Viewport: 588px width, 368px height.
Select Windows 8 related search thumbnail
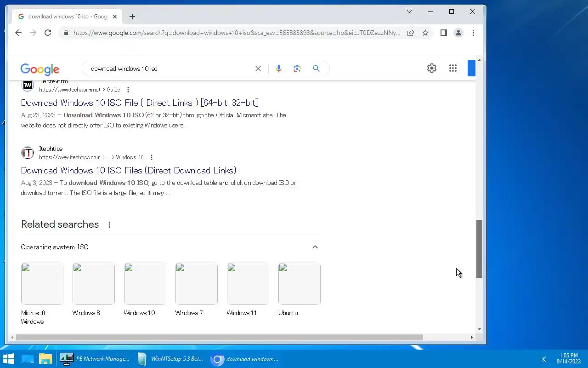tap(93, 284)
